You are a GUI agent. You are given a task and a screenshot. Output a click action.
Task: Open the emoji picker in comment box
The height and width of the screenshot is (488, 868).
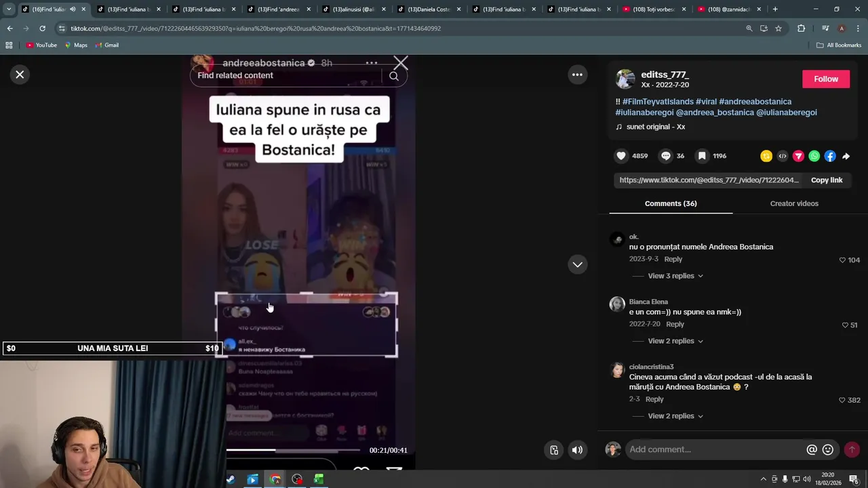[828, 449]
